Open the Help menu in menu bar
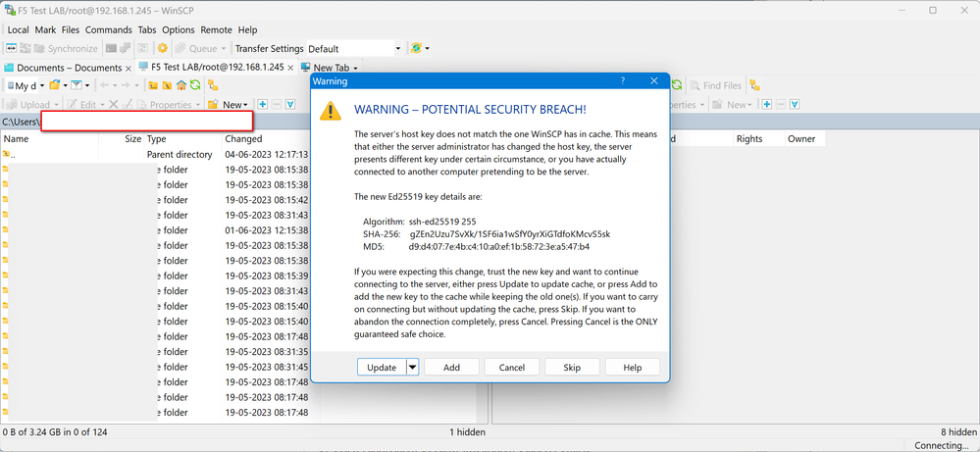 coord(247,29)
